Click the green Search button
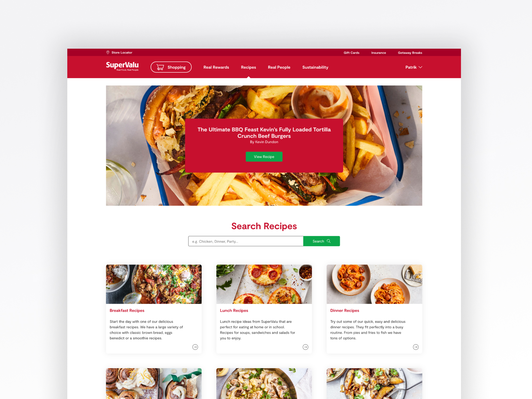Screen dimensions: 532x399 click(x=322, y=241)
